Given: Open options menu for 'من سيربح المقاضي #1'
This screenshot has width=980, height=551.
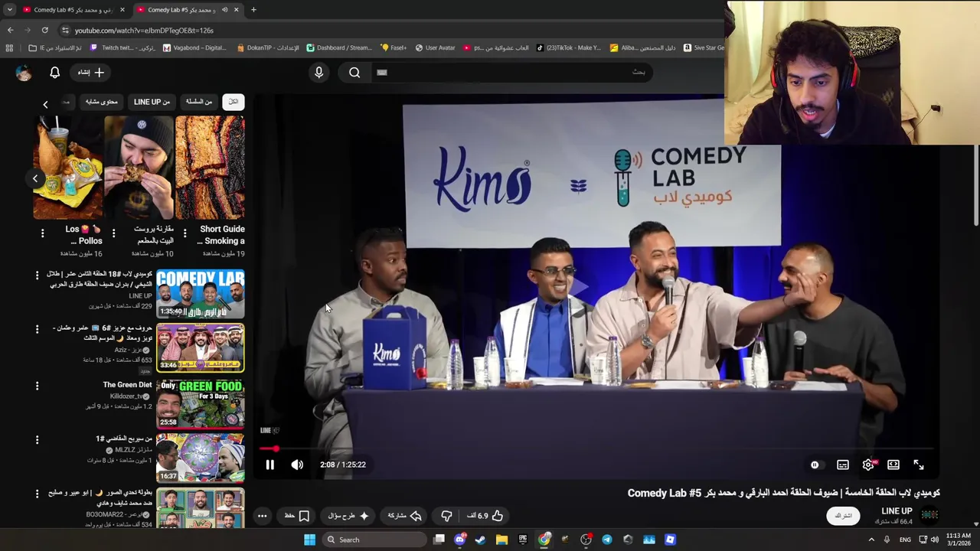Looking at the screenshot, I should 37,440.
